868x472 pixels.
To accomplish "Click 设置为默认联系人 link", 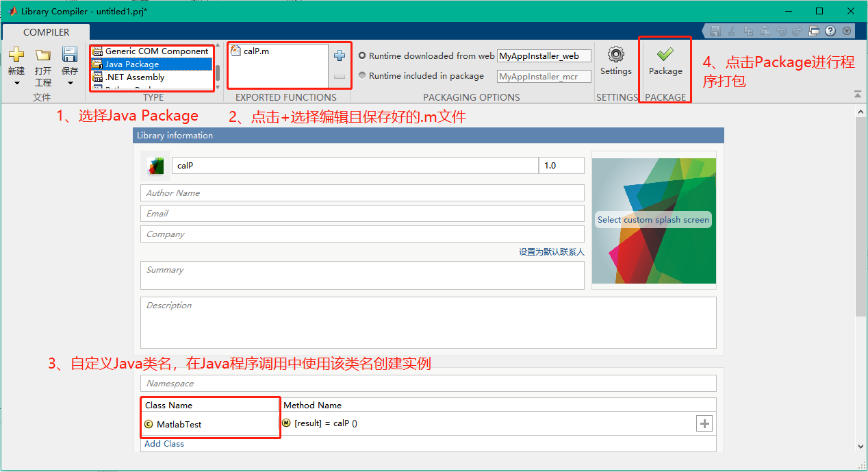I will (x=551, y=251).
